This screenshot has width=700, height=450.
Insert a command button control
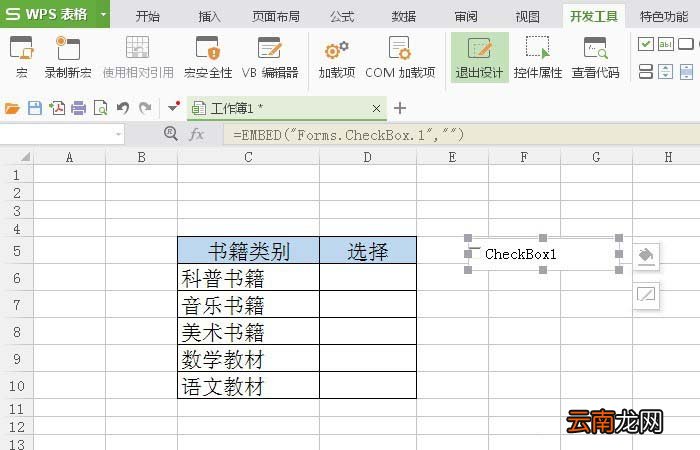point(686,44)
